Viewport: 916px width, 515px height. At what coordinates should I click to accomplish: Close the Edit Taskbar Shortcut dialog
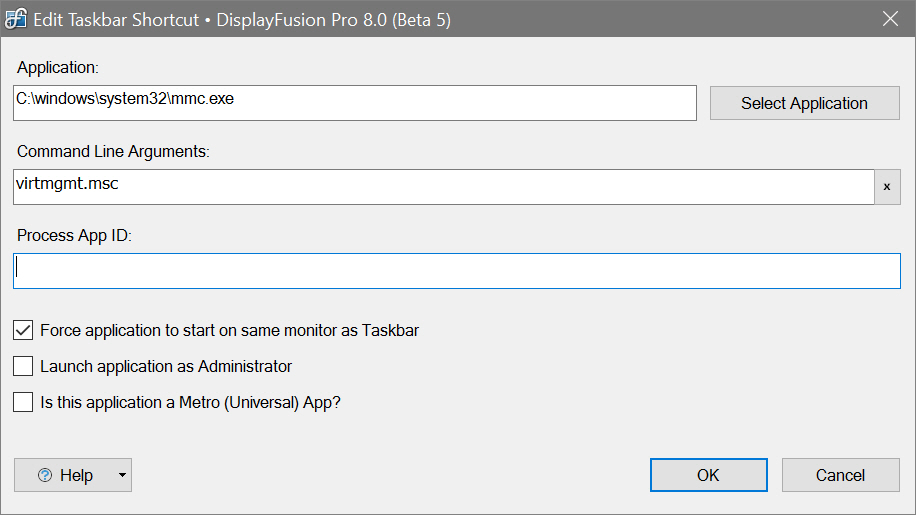click(x=889, y=19)
